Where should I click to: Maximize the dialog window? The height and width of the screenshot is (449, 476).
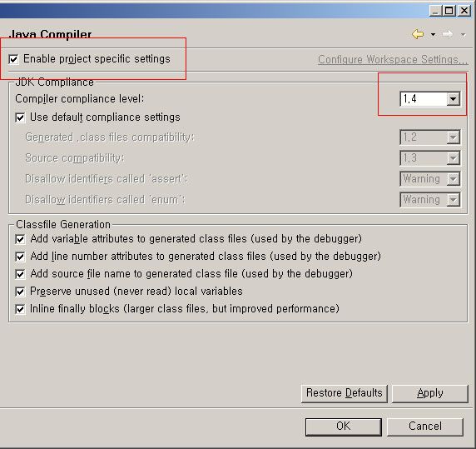[449, 11]
